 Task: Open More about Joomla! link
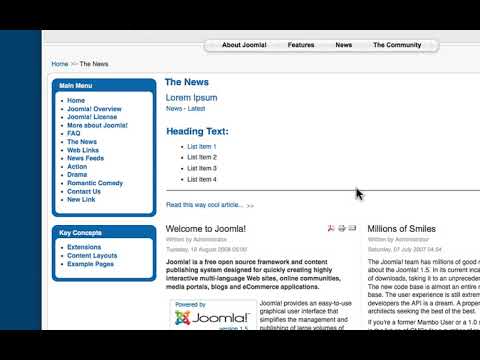click(x=97, y=125)
